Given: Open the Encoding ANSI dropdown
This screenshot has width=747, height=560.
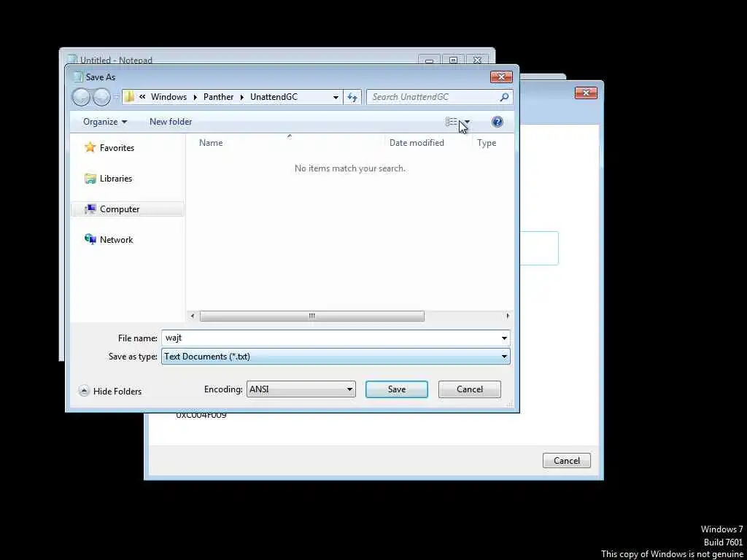Looking at the screenshot, I should coord(301,389).
